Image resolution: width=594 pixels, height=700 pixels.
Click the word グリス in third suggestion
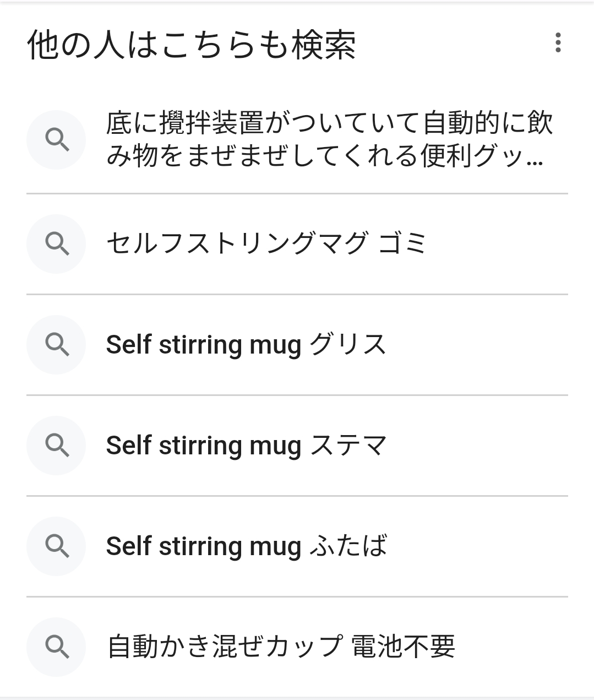(x=348, y=345)
